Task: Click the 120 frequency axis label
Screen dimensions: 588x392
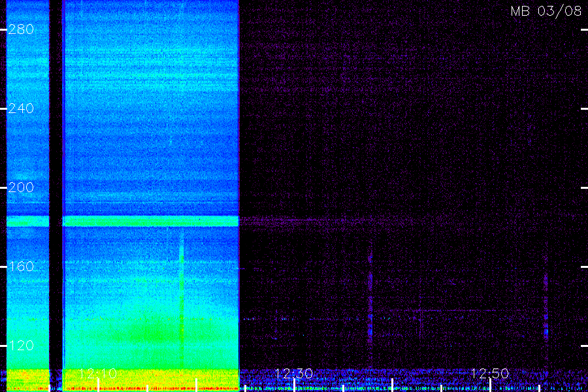Action: [x=21, y=346]
